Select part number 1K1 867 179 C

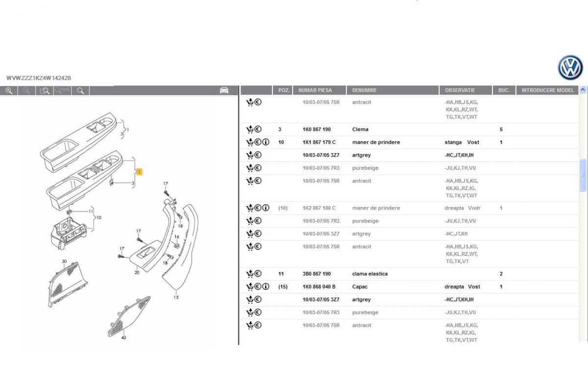[x=319, y=142]
